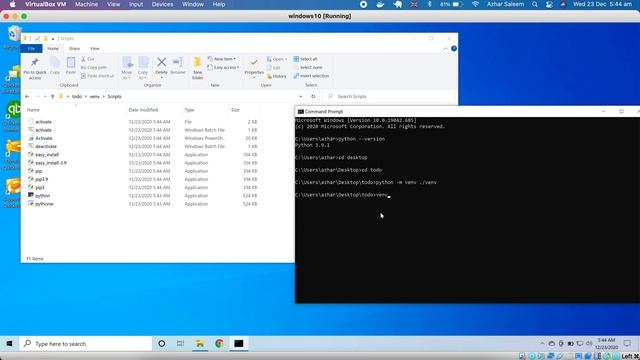Switch to the Share ribbon tab
The height and width of the screenshot is (360, 640).
[74, 49]
